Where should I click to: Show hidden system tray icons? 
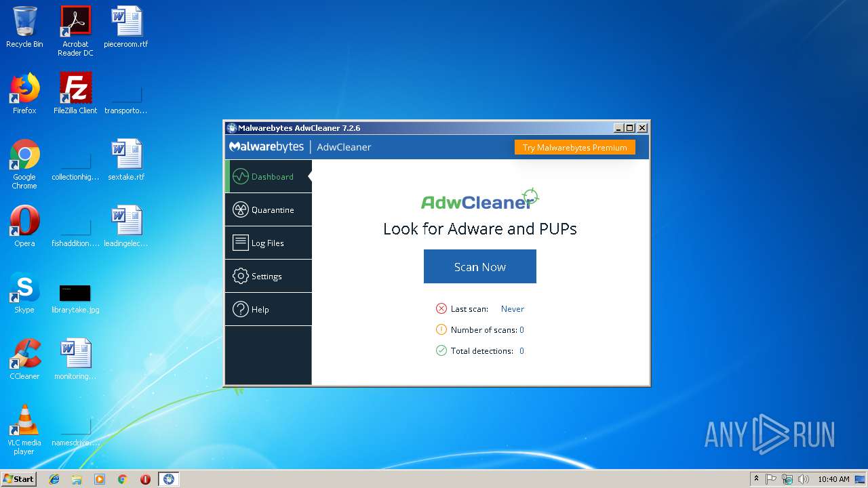(756, 479)
